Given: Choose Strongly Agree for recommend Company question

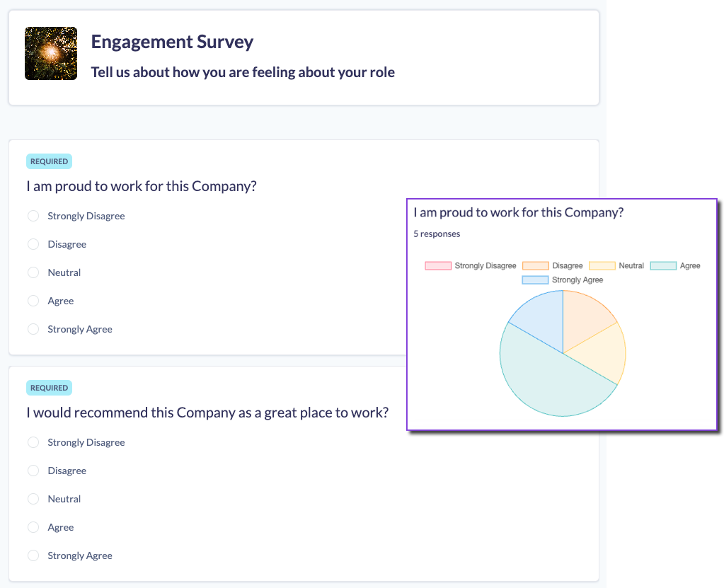Looking at the screenshot, I should 33,555.
